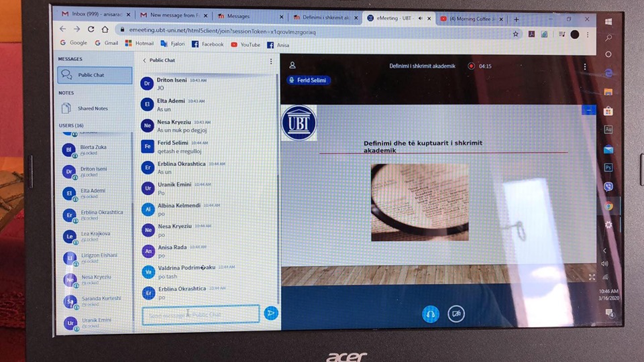
Task: Open Photoshop from the Windows taskbar
Action: point(608,167)
